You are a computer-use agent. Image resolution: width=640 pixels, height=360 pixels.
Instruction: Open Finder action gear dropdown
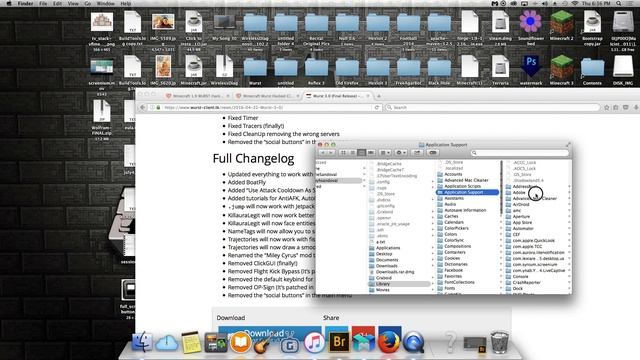[401, 153]
